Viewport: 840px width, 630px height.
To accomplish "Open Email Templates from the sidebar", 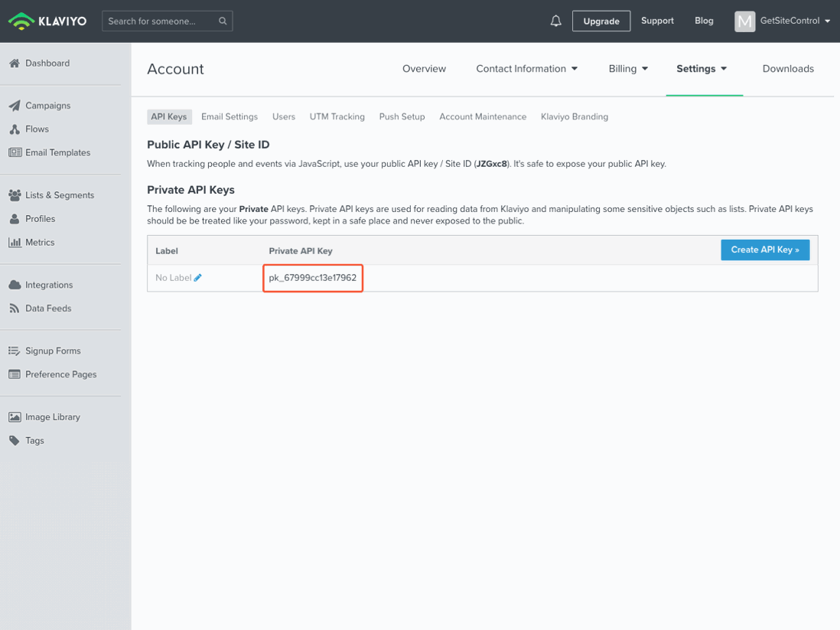I will pos(57,152).
